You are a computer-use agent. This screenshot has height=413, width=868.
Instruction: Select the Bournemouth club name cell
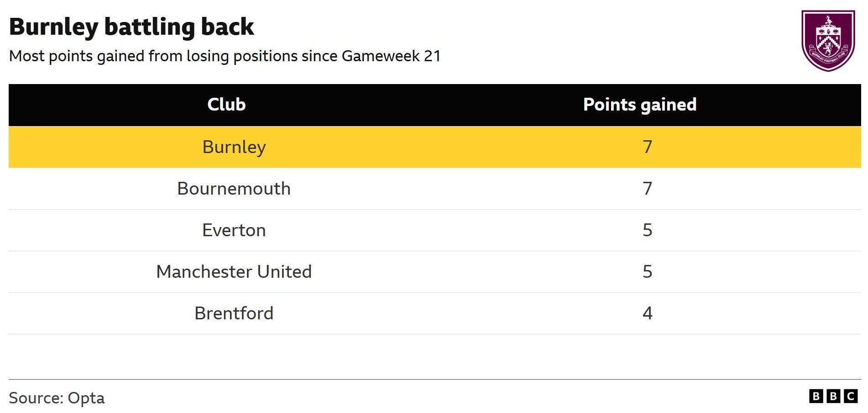point(234,189)
